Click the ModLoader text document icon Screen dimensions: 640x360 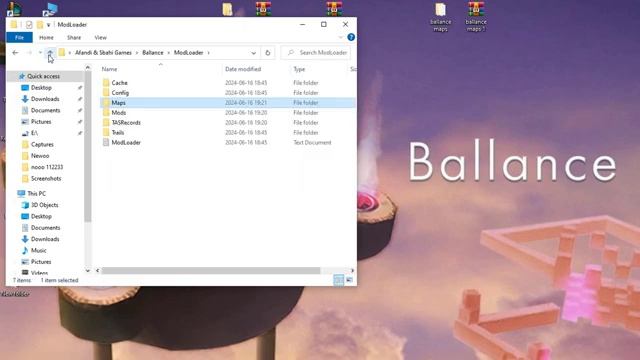[106, 142]
